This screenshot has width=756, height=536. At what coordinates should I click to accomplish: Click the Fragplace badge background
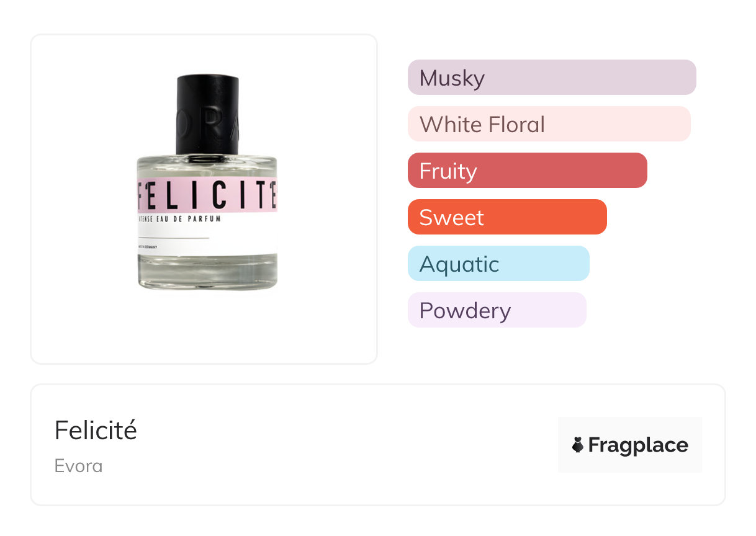[630, 445]
